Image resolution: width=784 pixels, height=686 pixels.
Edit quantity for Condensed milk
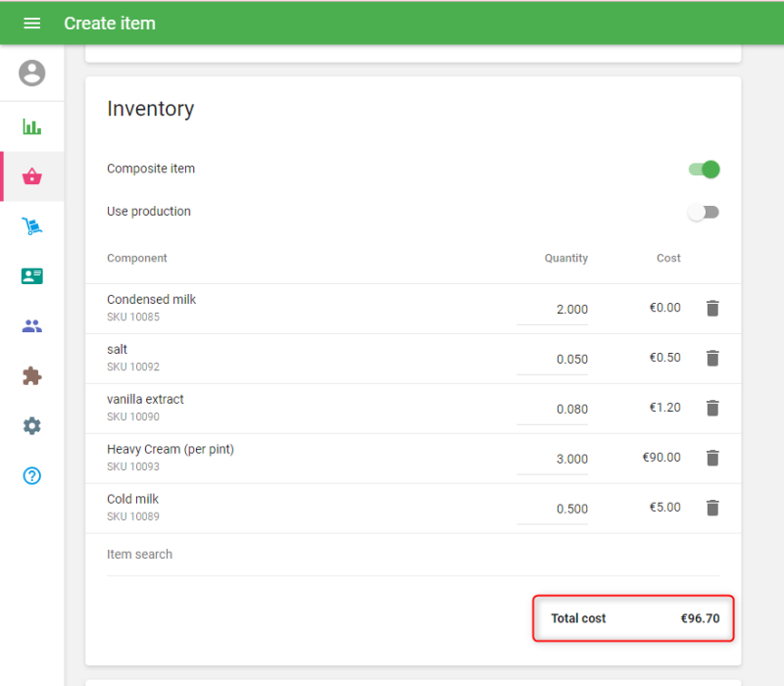(x=554, y=310)
